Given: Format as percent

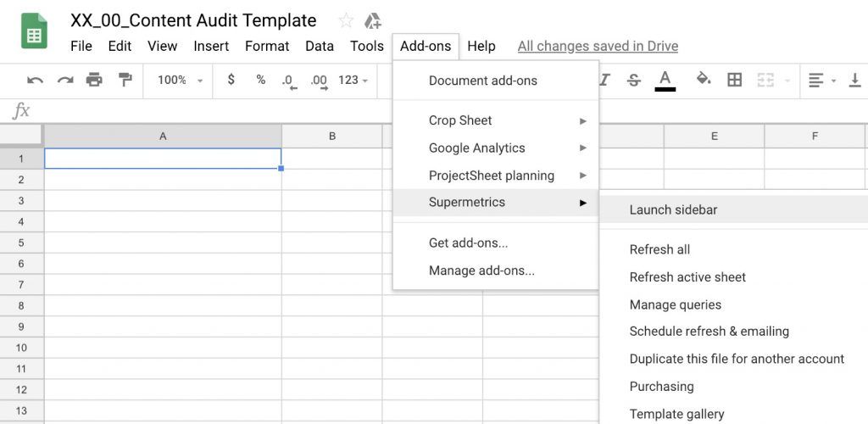Looking at the screenshot, I should click(261, 80).
